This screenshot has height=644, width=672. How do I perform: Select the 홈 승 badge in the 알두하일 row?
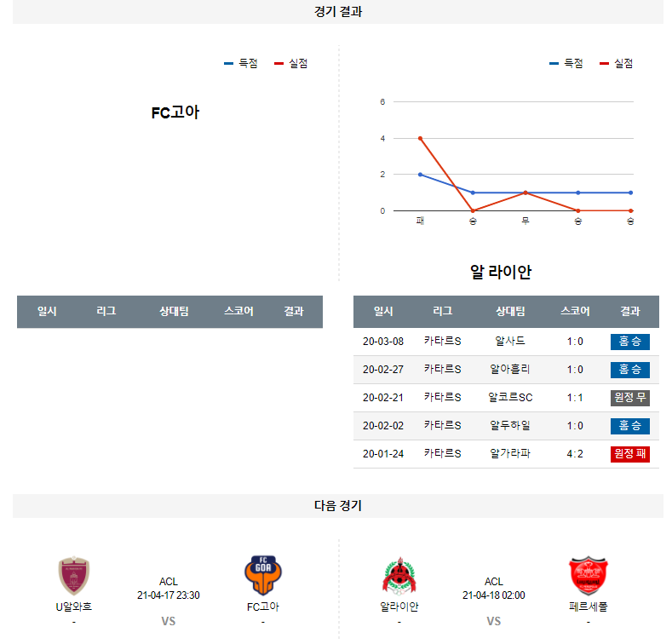629,426
